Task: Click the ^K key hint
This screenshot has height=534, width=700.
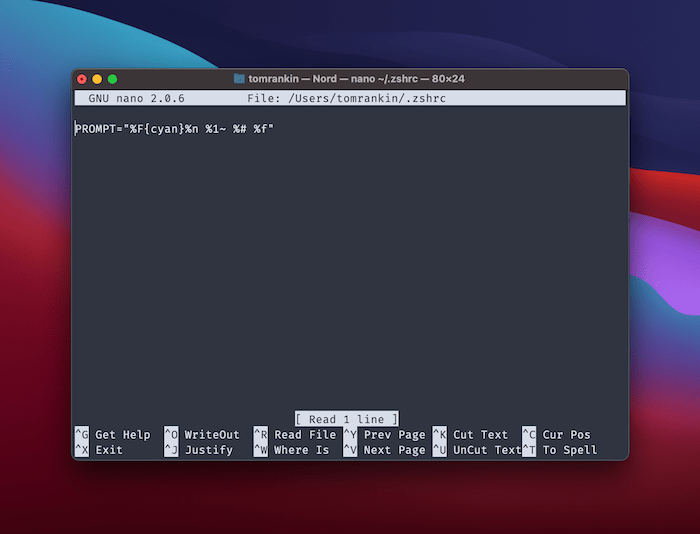Action: [440, 434]
